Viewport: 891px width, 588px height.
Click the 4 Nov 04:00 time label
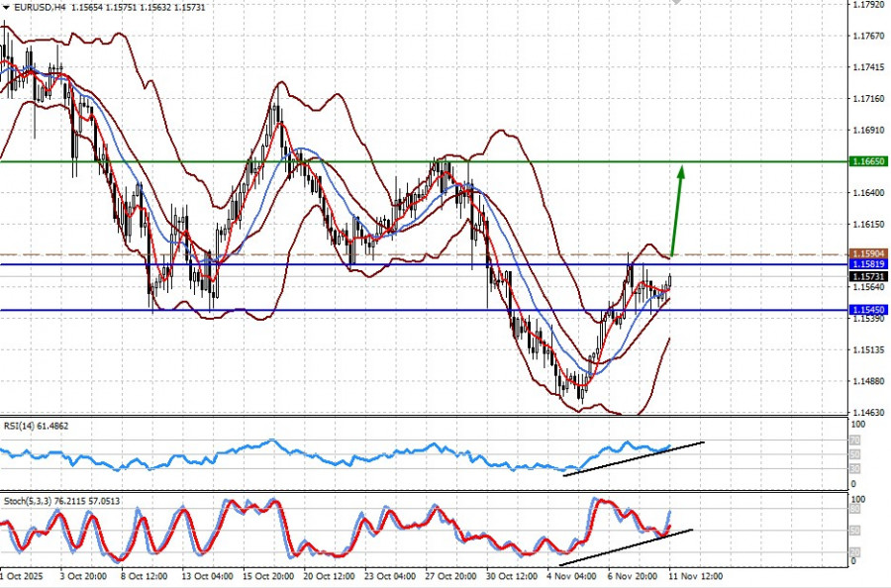point(571,576)
